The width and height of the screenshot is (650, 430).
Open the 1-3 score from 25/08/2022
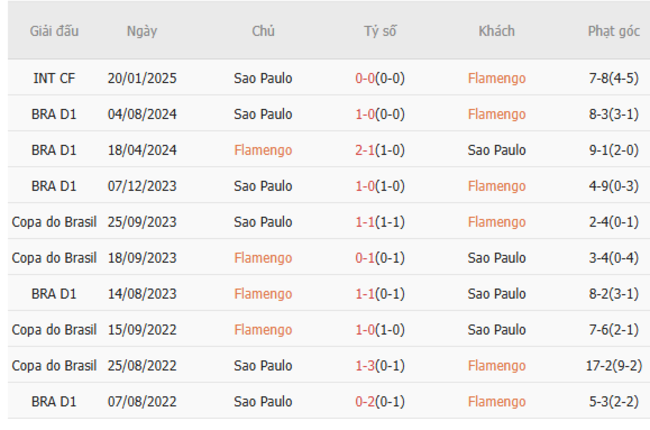[x=366, y=366]
